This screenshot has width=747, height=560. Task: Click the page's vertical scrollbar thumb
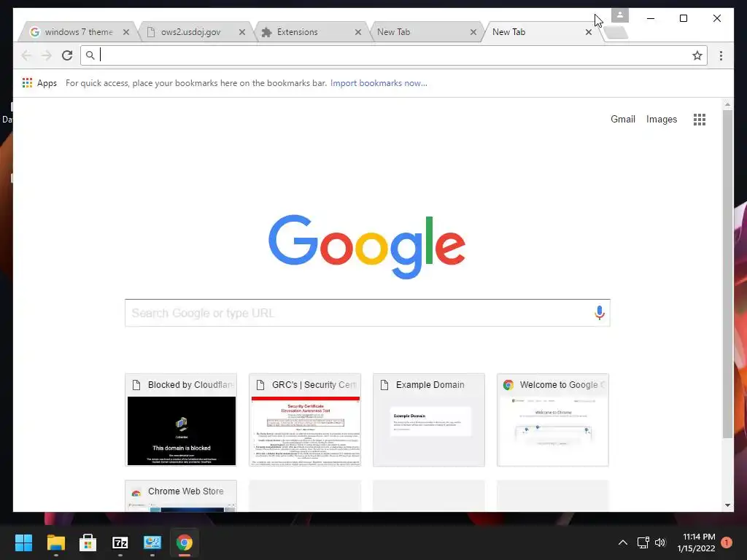pyautogui.click(x=727, y=274)
